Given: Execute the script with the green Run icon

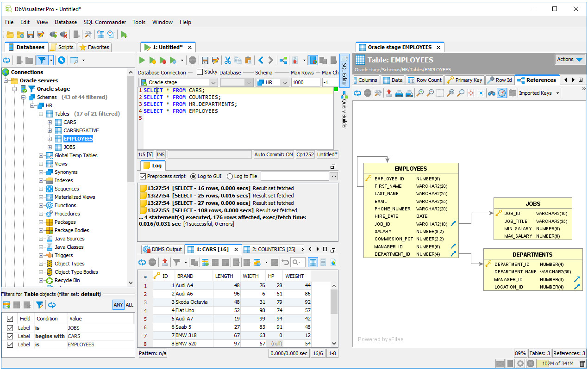Looking at the screenshot, I should click(x=142, y=60).
